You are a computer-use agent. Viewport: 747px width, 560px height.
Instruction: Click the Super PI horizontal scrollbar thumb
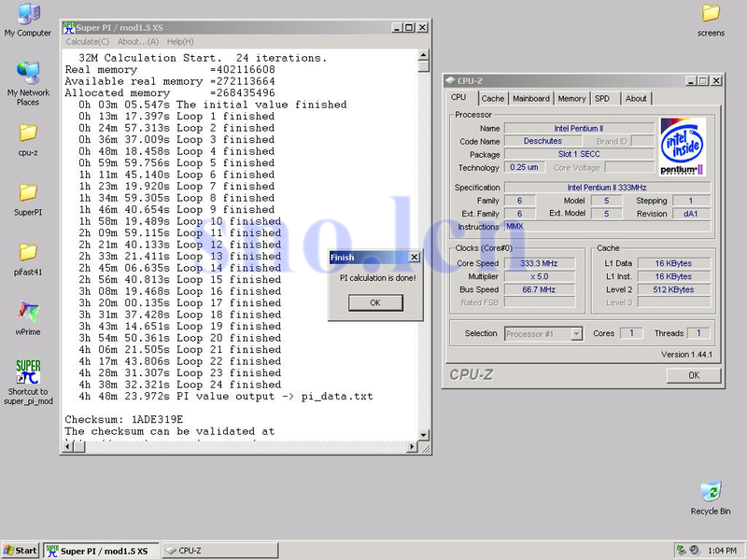coord(79,447)
